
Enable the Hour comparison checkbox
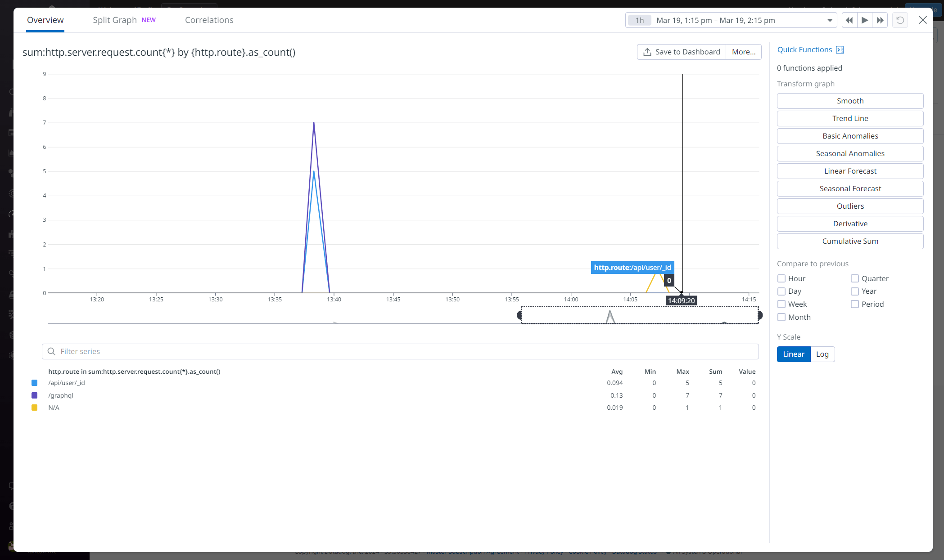tap(781, 278)
